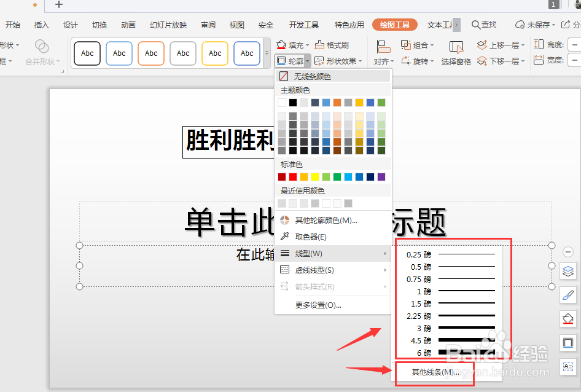Image resolution: width=581 pixels, height=392 pixels.
Task: Open the Start (开始) tab
Action: (13, 25)
